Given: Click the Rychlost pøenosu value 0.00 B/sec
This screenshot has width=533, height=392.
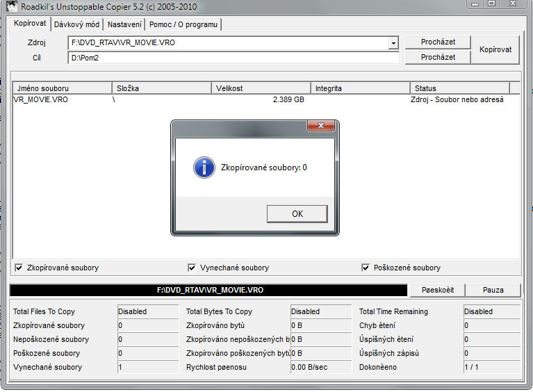Looking at the screenshot, I should click(x=320, y=367).
